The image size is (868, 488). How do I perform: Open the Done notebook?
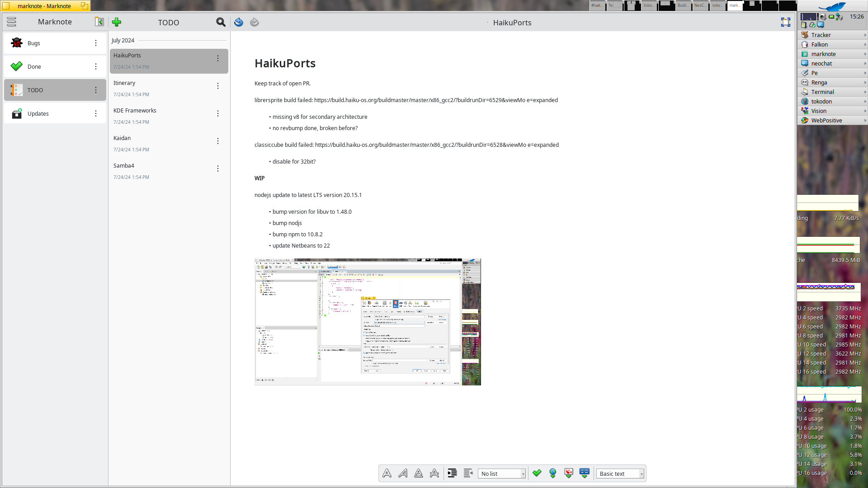click(55, 66)
